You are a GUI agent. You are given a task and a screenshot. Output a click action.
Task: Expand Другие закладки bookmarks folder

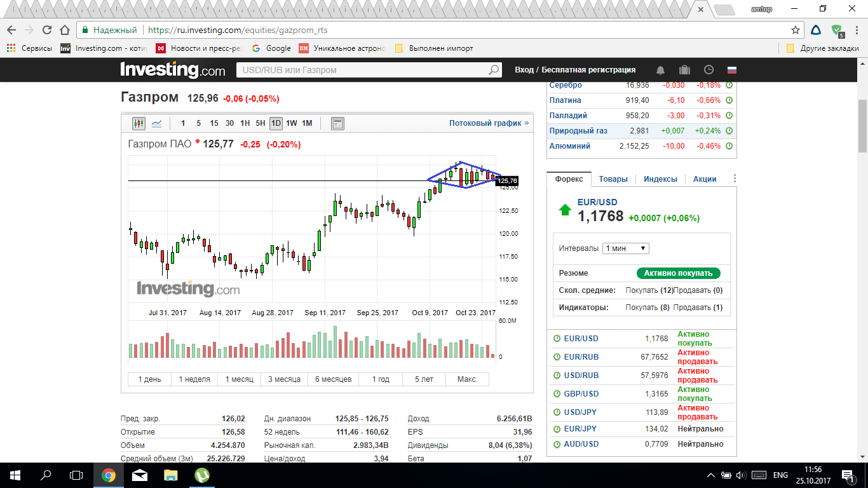[823, 48]
